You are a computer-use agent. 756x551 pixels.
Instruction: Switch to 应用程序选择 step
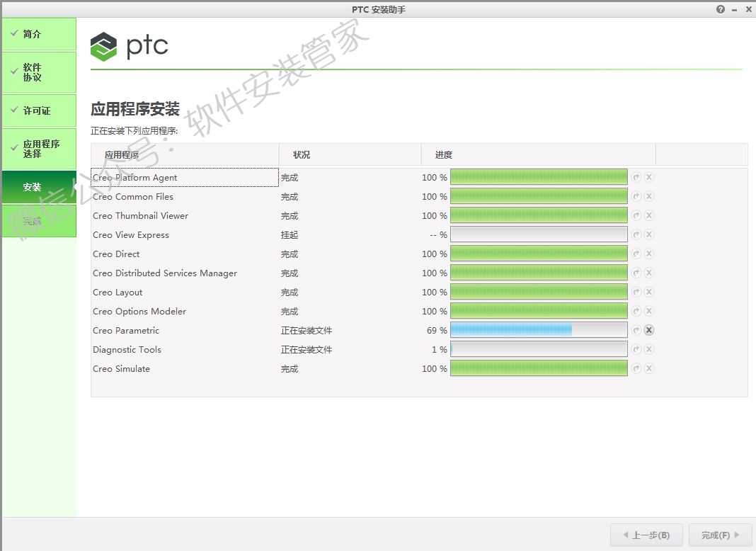39,149
